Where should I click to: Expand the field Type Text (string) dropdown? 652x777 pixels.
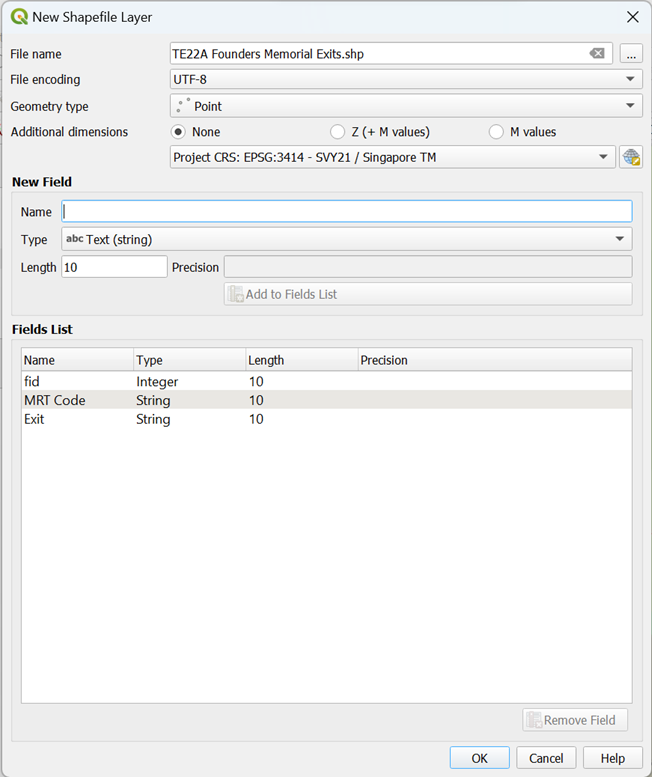click(x=346, y=239)
